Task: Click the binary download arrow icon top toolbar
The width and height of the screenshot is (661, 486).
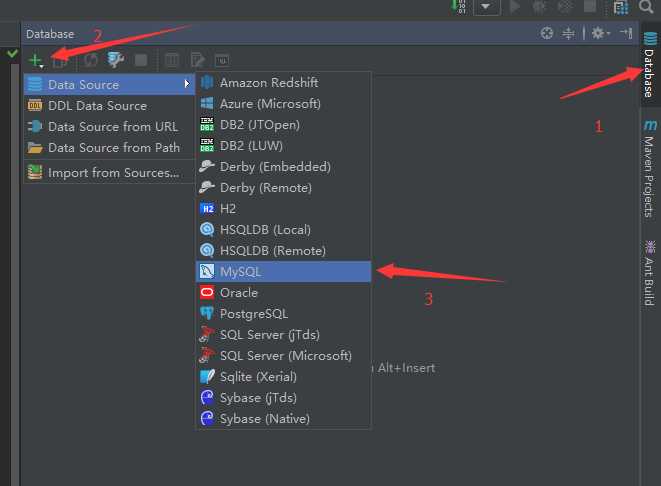Action: click(459, 6)
